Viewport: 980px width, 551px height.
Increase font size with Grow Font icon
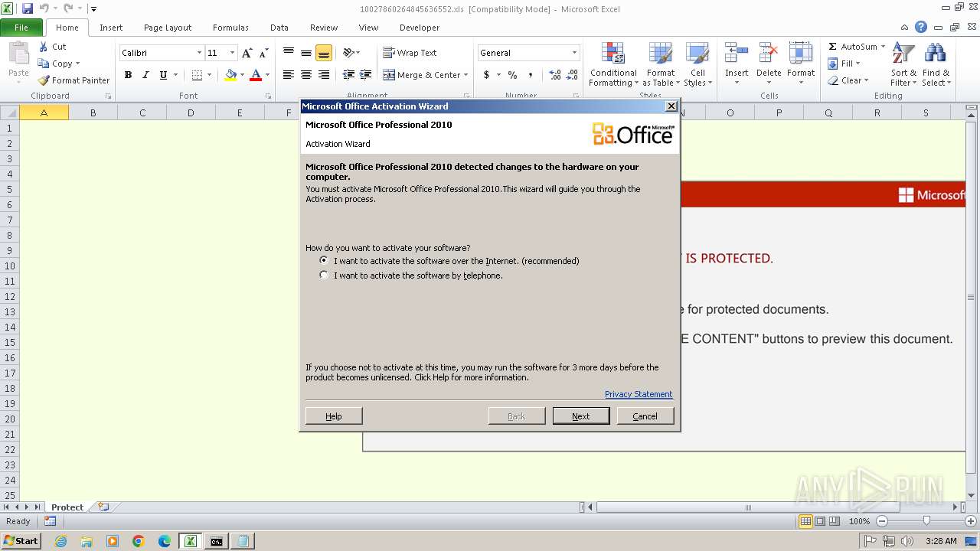[x=247, y=53]
